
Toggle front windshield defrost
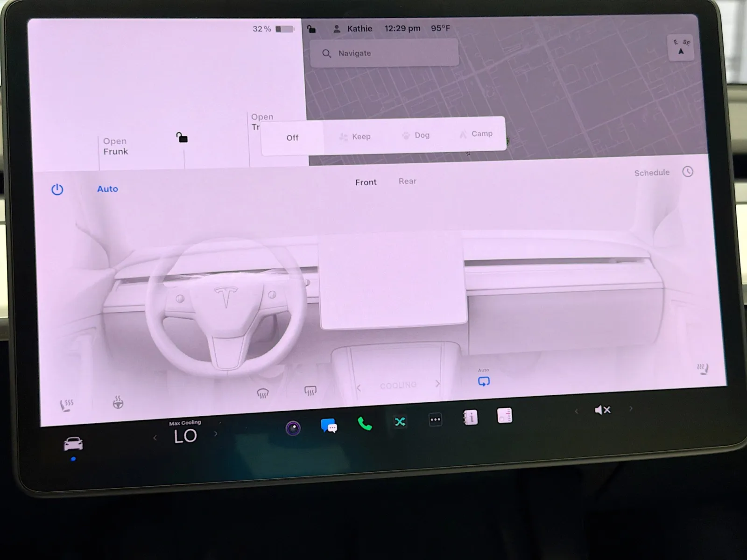[263, 394]
